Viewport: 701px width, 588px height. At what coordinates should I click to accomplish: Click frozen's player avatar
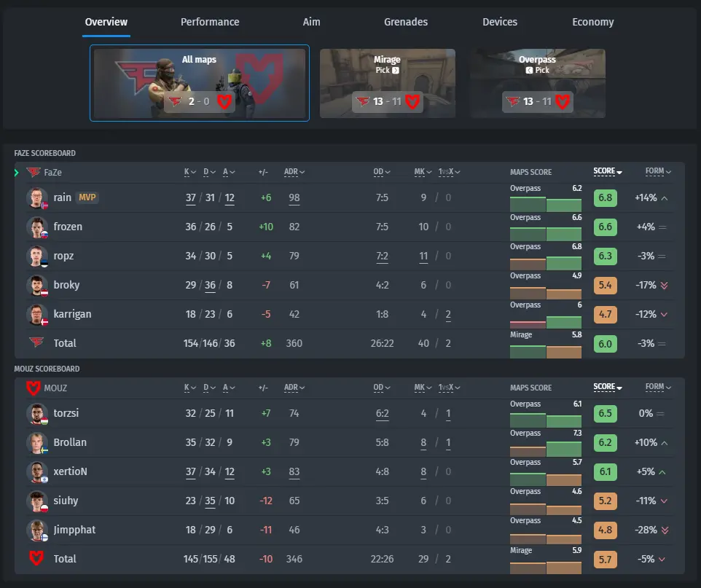click(x=36, y=227)
